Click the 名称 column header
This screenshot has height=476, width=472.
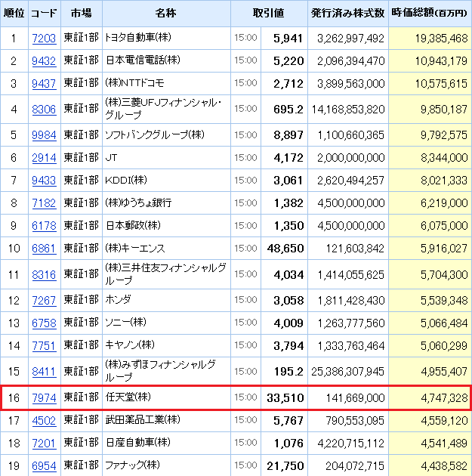tap(166, 14)
